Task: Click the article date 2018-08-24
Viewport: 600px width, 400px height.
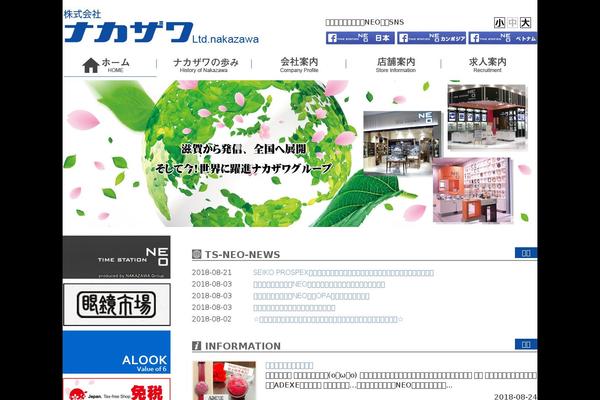Action: click(x=515, y=397)
